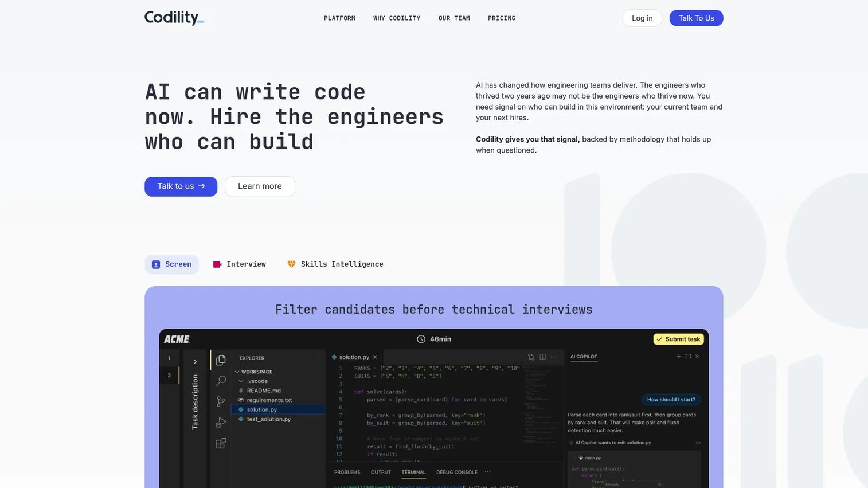Open more terminal panel tabs ellipsis

point(488,472)
